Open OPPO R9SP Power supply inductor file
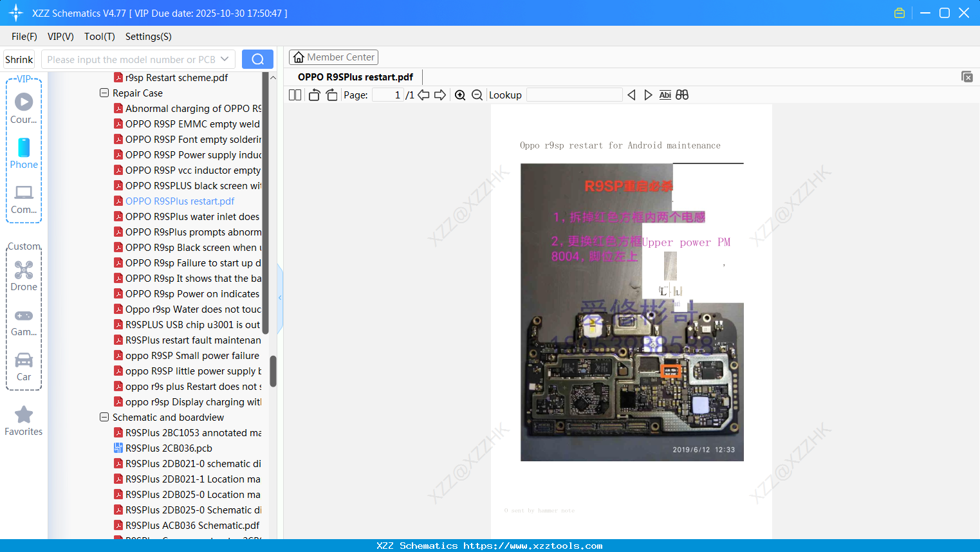This screenshot has height=552, width=980. (x=188, y=155)
